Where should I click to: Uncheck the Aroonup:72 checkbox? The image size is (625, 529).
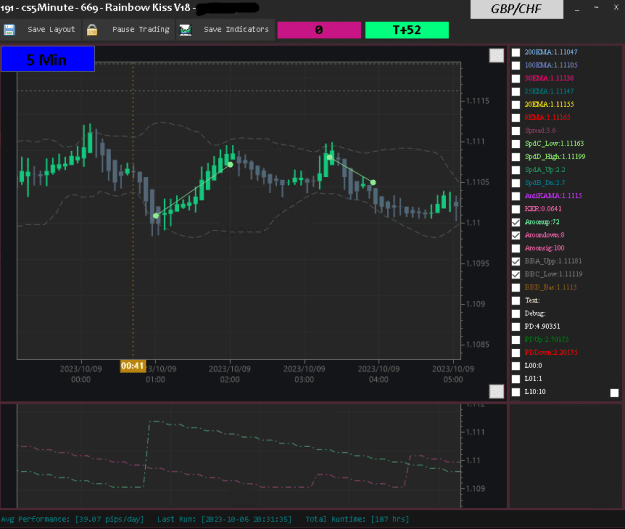[x=516, y=222]
